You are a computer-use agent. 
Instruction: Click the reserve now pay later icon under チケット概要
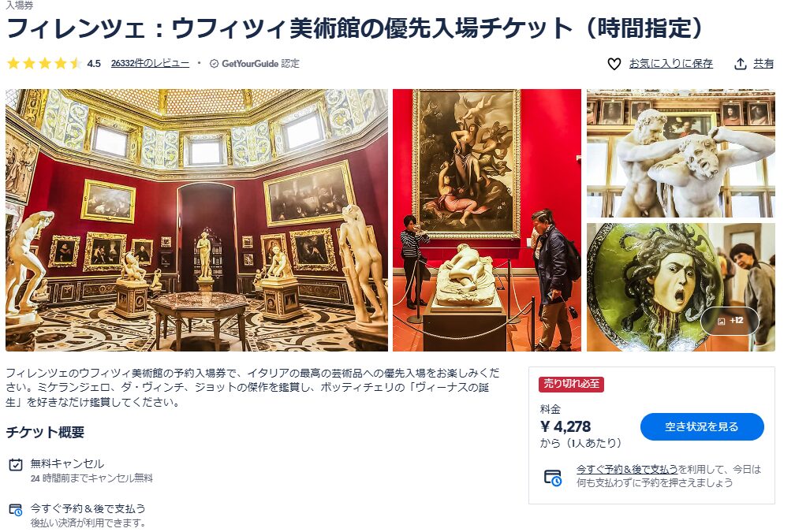click(x=16, y=510)
